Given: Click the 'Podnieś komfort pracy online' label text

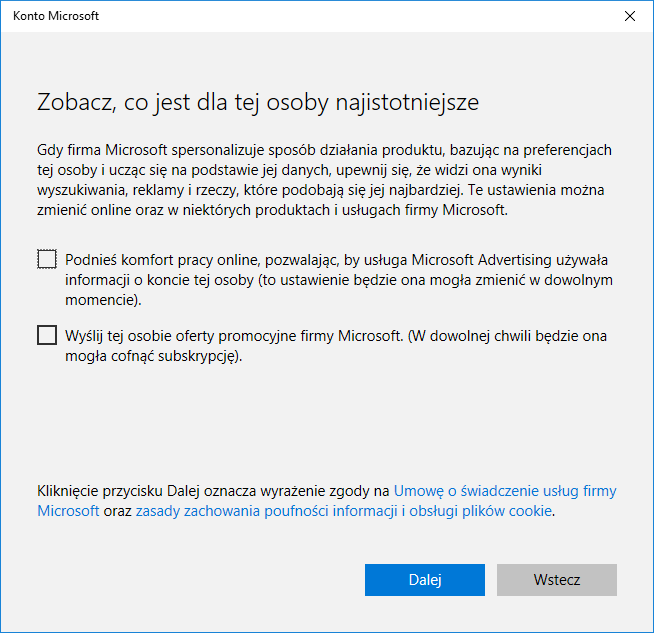Looking at the screenshot, I should pos(160,260).
